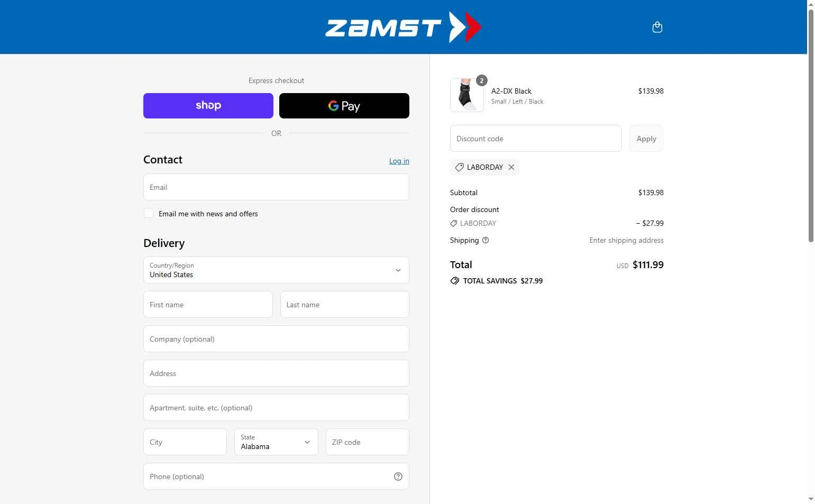Viewport: 815px width, 504px height.
Task: Enable Email me with news and offers
Action: pos(149,213)
